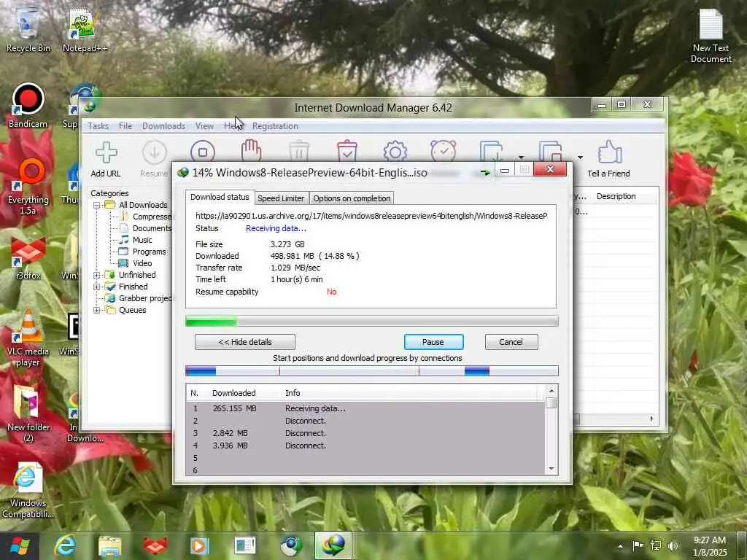747x560 pixels.
Task: Click the Info column header
Action: click(293, 393)
